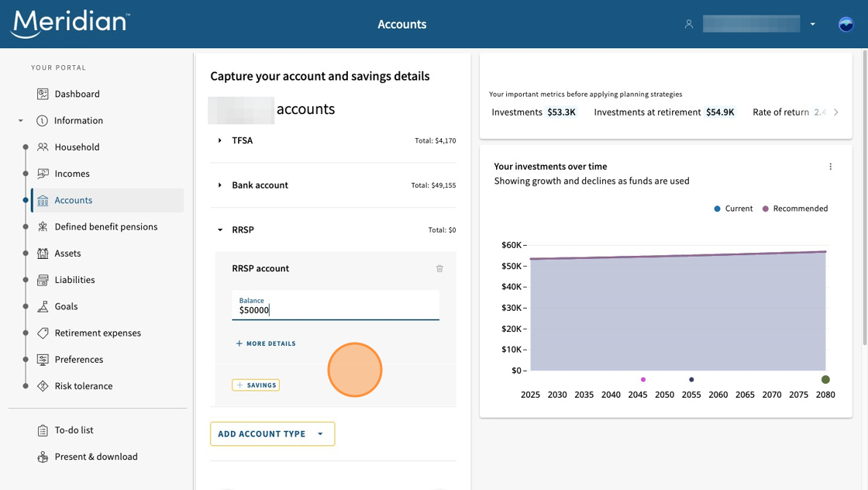This screenshot has width=868, height=490.
Task: Click the user profile person icon
Action: pos(689,24)
